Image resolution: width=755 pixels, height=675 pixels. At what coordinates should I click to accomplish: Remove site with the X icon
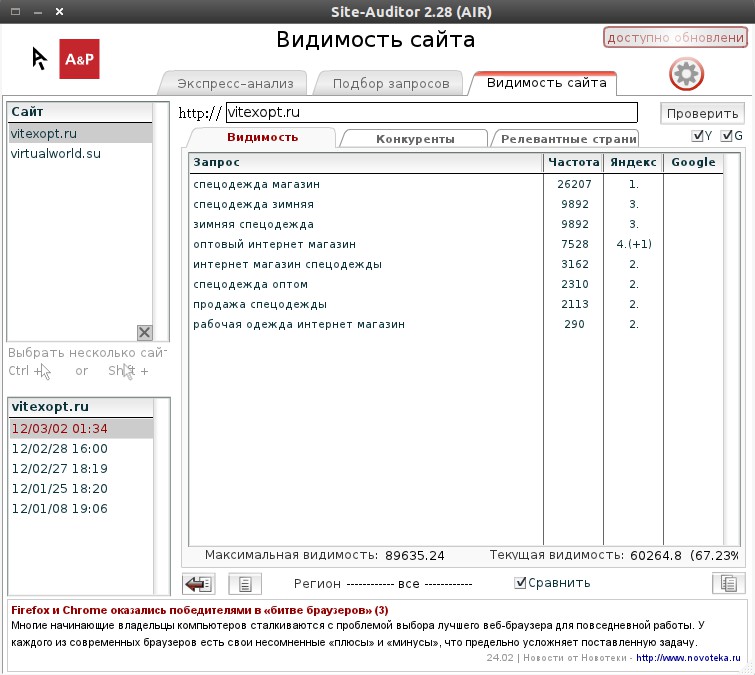[144, 333]
